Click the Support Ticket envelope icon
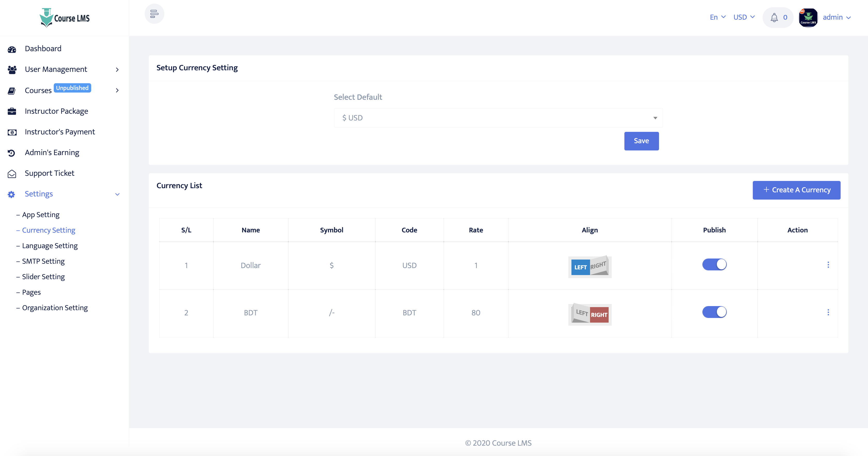 coord(12,174)
